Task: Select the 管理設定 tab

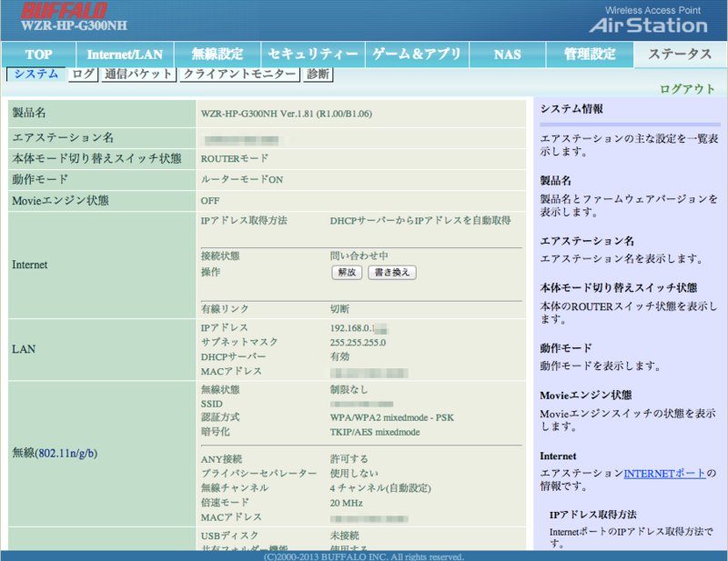Action: click(x=590, y=55)
